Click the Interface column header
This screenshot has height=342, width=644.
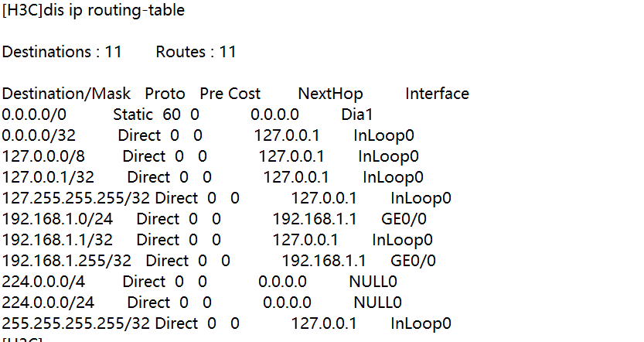437,94
